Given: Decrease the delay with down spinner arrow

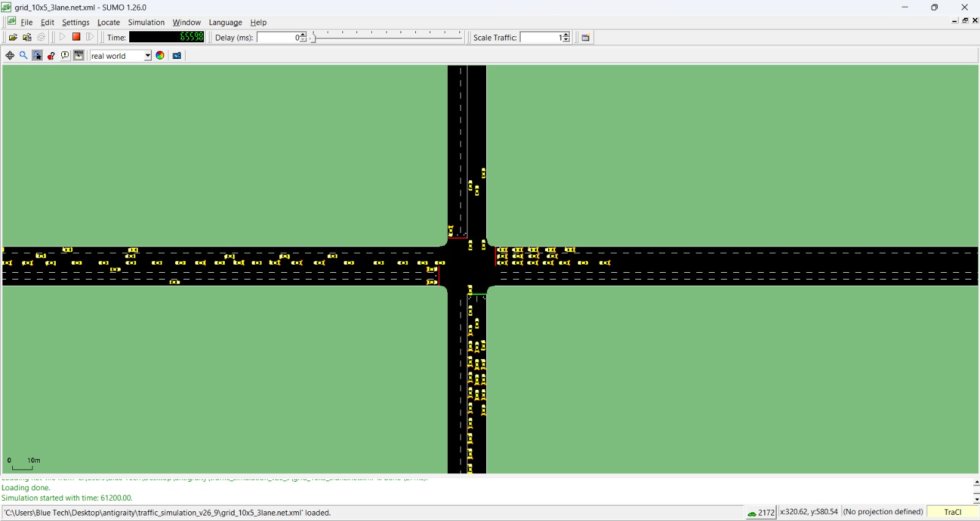Looking at the screenshot, I should pos(303,40).
